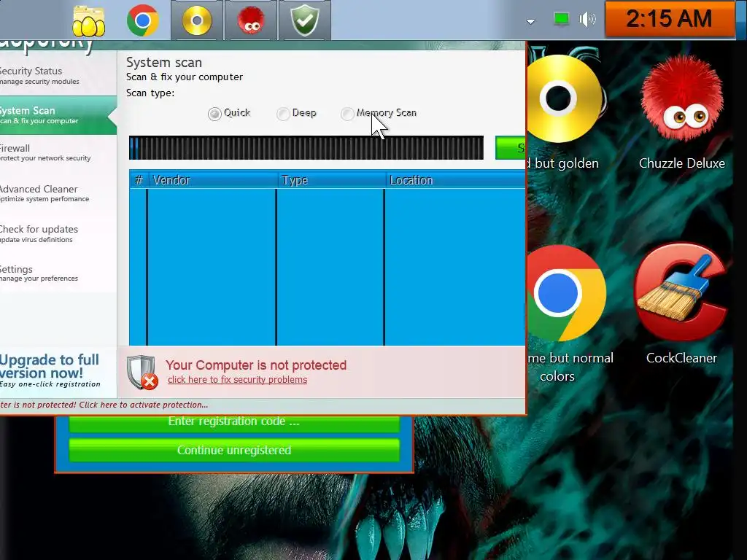Launch Chrome from the taskbar

pos(143,20)
